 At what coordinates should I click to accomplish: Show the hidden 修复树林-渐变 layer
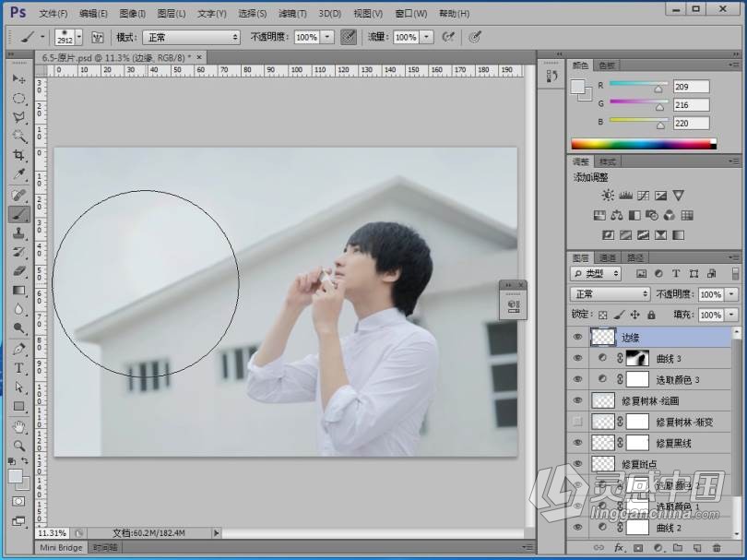577,422
